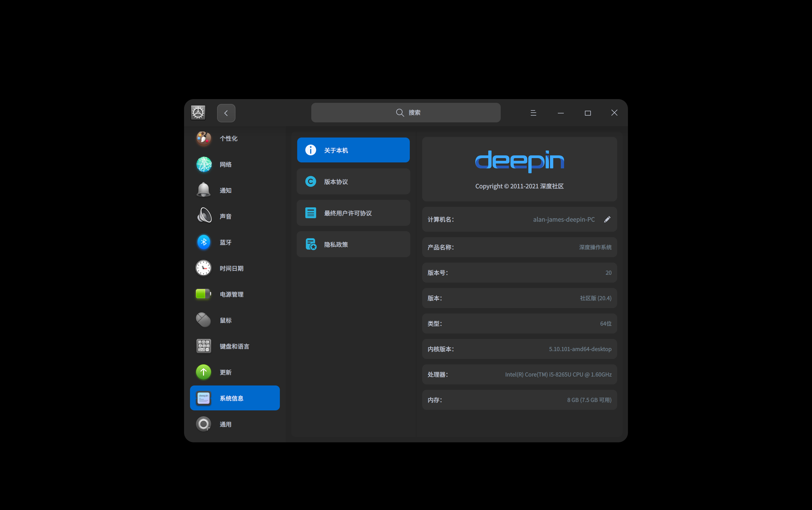Select 鼠标 mouse settings
Viewport: 812px width, 510px height.
[204, 320]
